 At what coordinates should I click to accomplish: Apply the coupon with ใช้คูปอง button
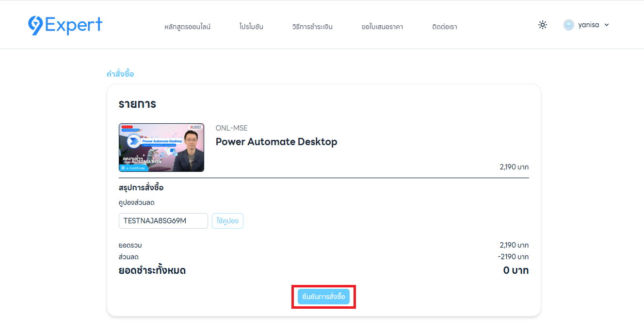pyautogui.click(x=227, y=221)
